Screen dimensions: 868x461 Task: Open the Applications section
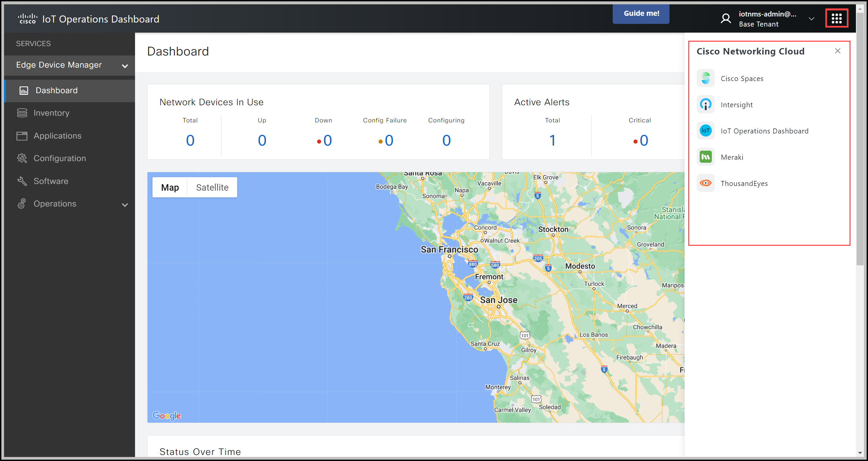point(57,136)
